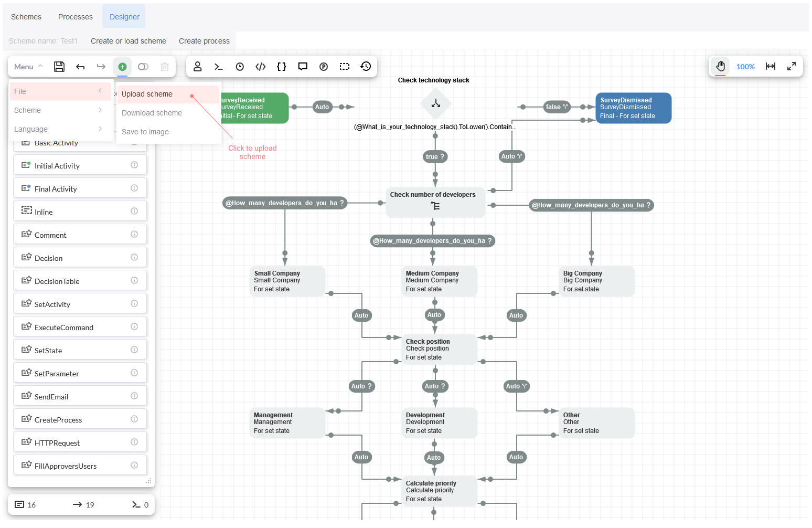Open the code actions icon
Screen dimensions: 812x528
tap(261, 67)
